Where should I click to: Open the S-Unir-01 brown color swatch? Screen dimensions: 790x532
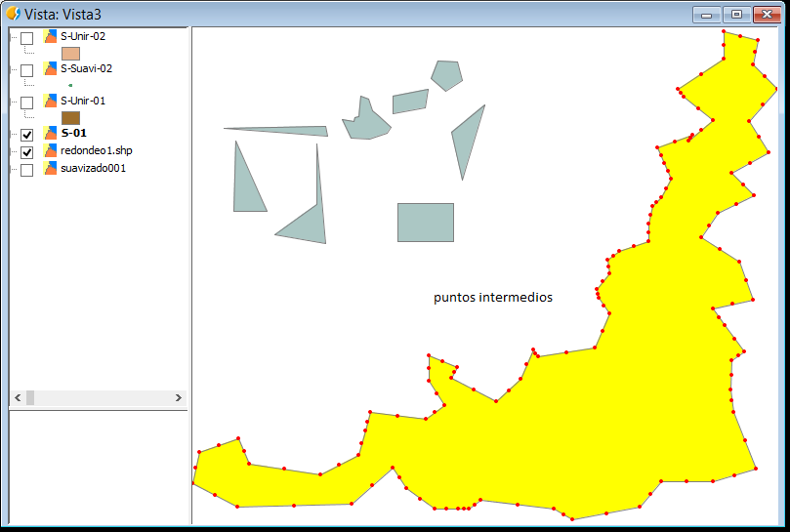click(70, 118)
